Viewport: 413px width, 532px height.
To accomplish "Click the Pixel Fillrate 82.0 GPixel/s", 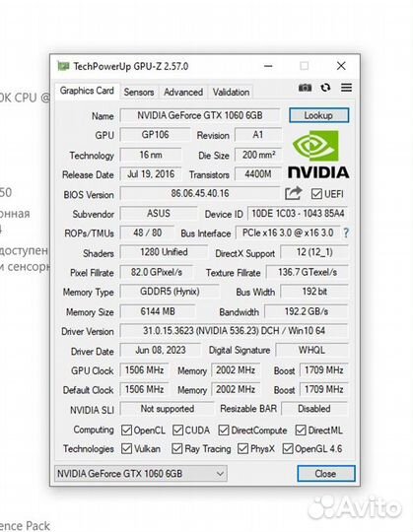I will (157, 272).
